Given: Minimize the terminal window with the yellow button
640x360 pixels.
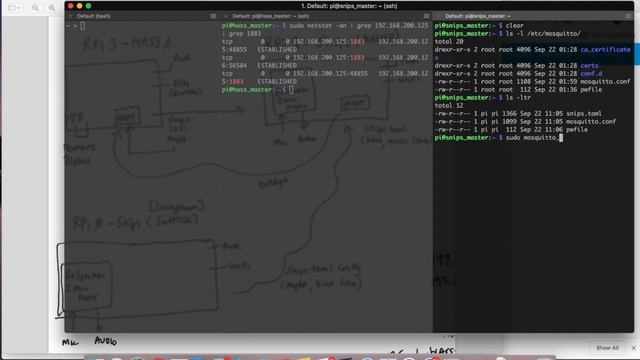Looking at the screenshot, I should pyautogui.click(x=80, y=6).
